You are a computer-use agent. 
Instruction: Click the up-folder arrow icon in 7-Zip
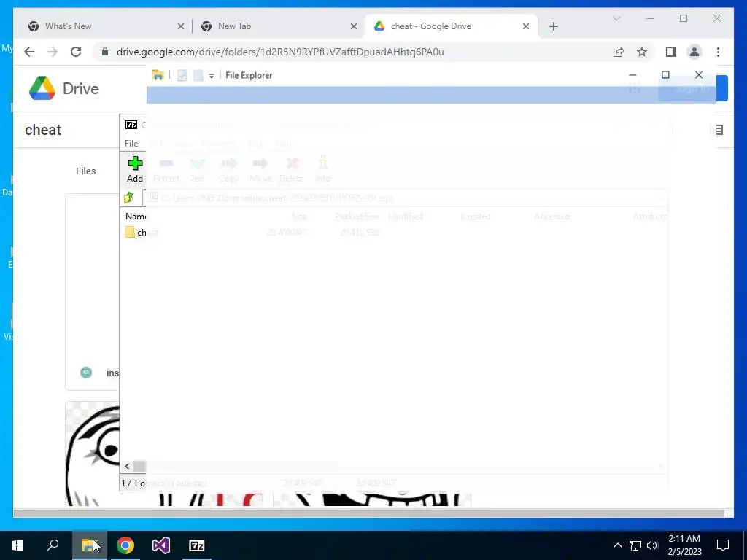pyautogui.click(x=129, y=198)
